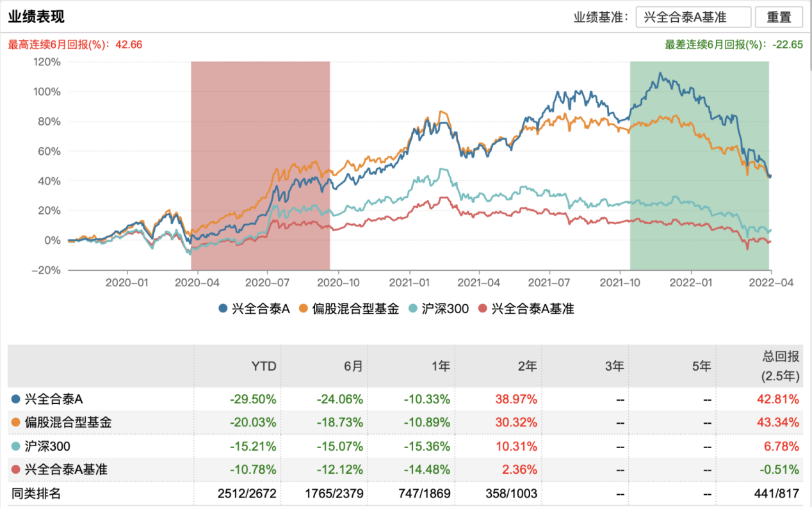
Task: Click the teal dot beside 沪深300 table row
Action: [16, 446]
